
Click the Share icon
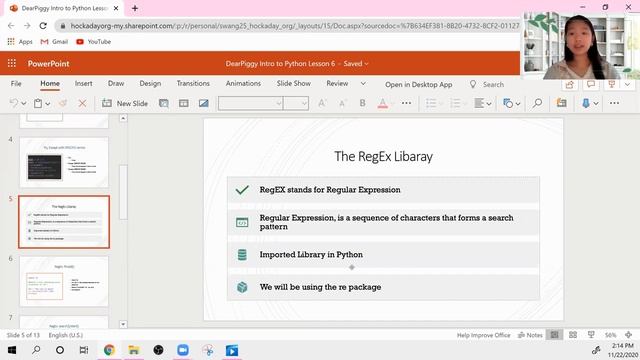coord(569,84)
